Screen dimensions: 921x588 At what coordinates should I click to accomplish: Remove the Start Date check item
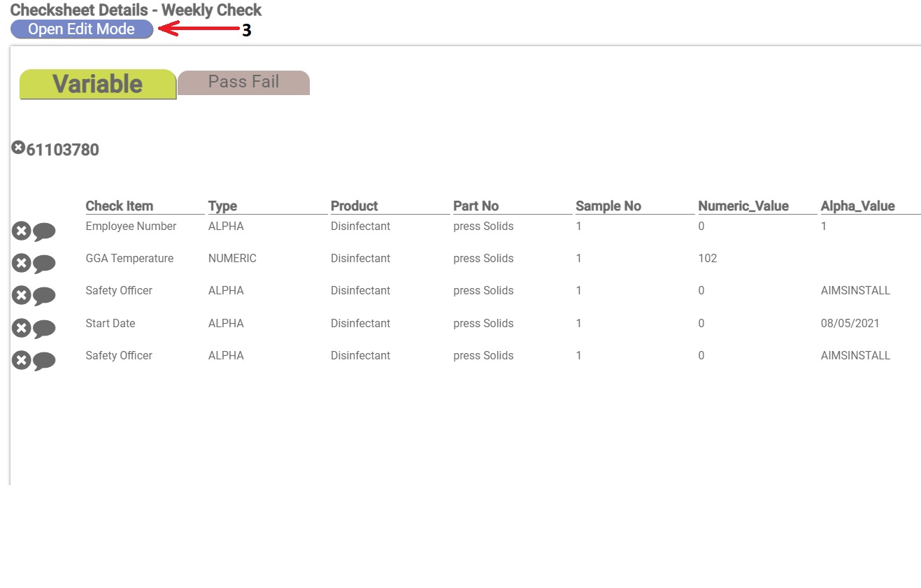coord(20,327)
